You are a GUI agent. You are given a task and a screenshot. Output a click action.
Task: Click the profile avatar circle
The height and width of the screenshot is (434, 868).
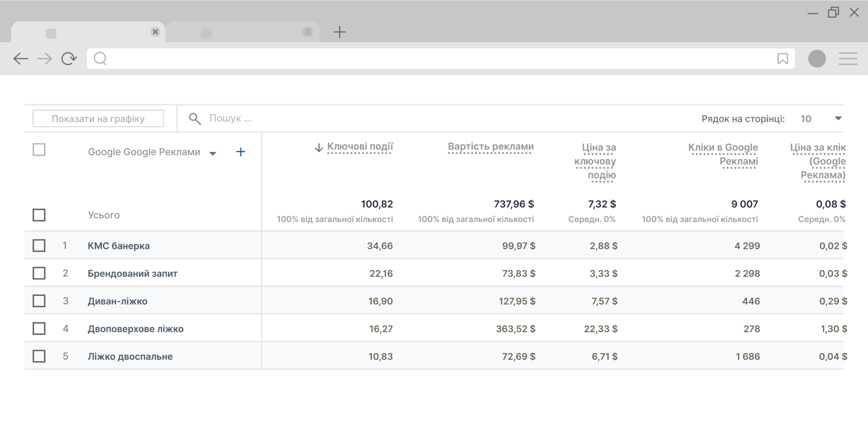pyautogui.click(x=817, y=59)
